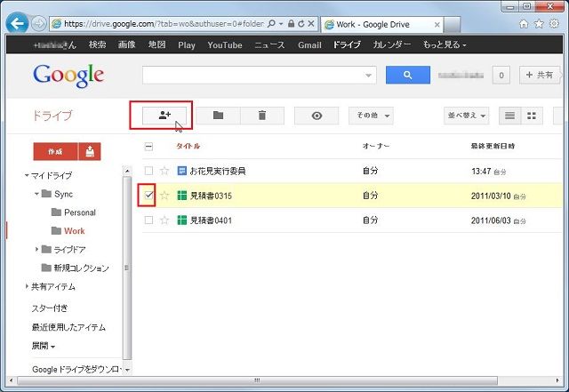Viewport: 569px width, 392px height.
Task: Click the browser favorites star icon
Action: click(x=539, y=24)
